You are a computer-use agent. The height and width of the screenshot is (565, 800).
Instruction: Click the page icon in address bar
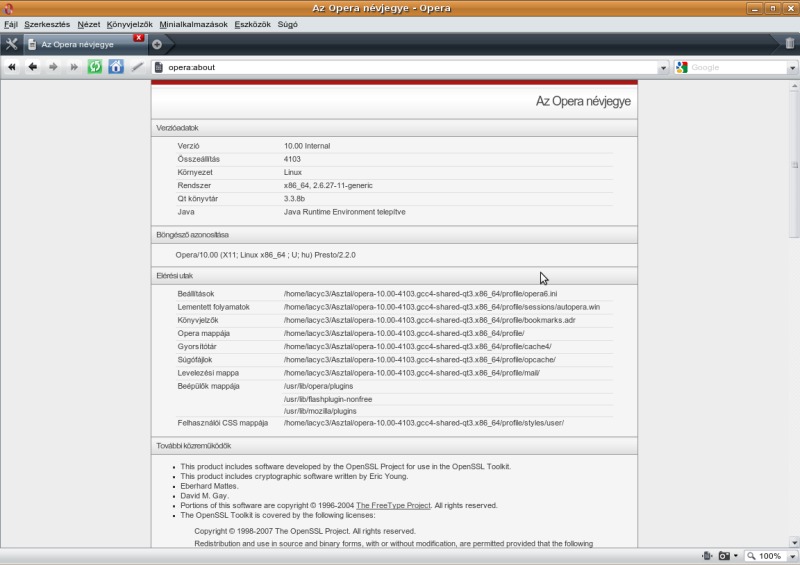[159, 67]
